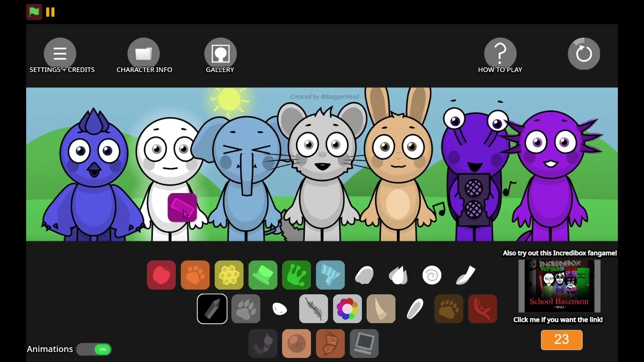The image size is (644, 362).
Task: Click the green flag to start
Action: tap(34, 12)
